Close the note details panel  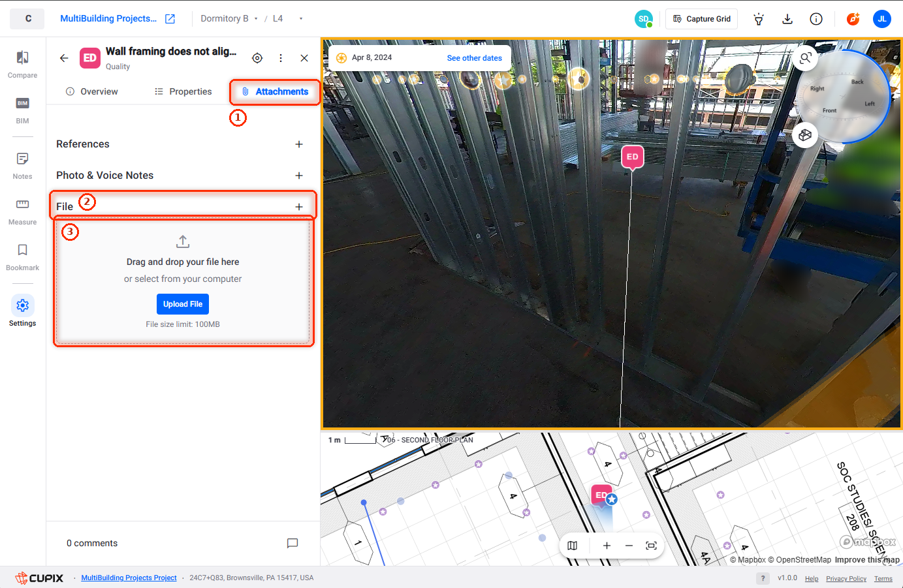[x=304, y=58]
